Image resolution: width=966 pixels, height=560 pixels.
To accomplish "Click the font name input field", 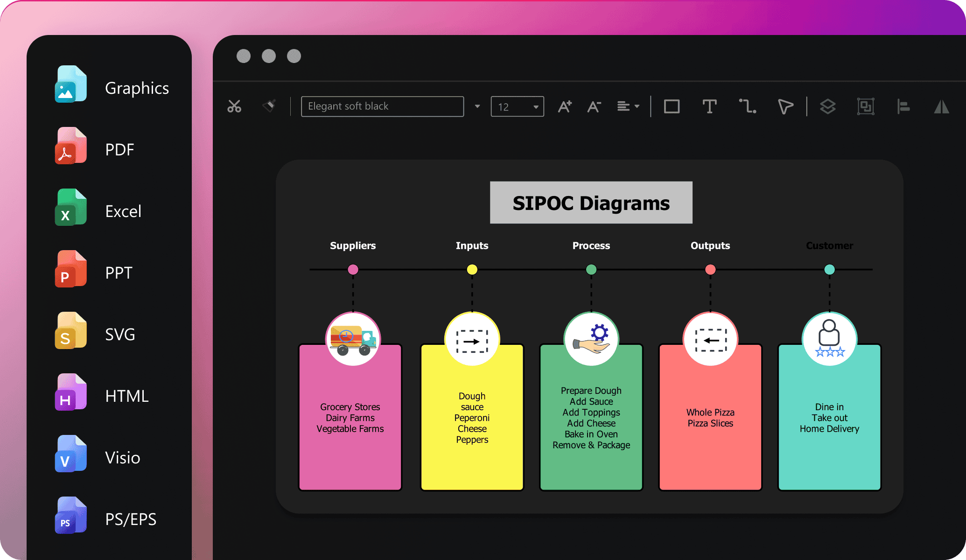I will [x=383, y=105].
